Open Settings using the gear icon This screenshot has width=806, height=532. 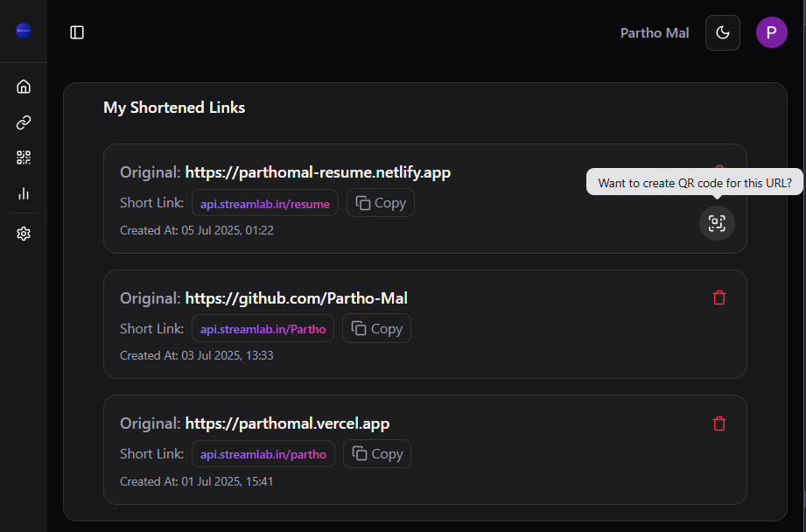pos(24,234)
